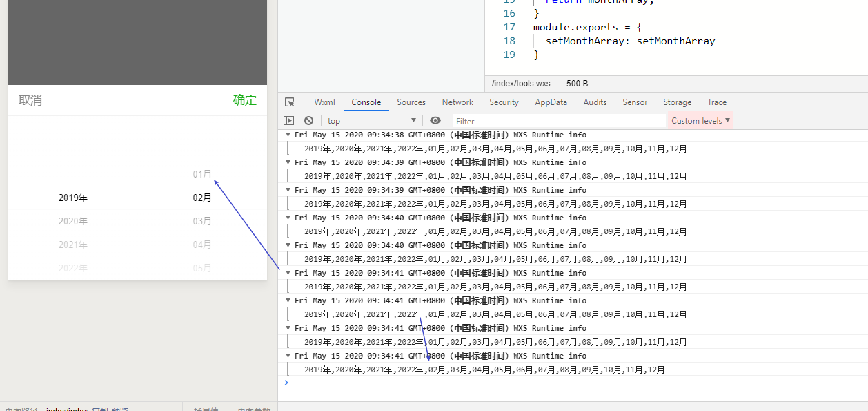Activate the inspect element picker icon
Screen dimensions: 868x411
click(290, 102)
